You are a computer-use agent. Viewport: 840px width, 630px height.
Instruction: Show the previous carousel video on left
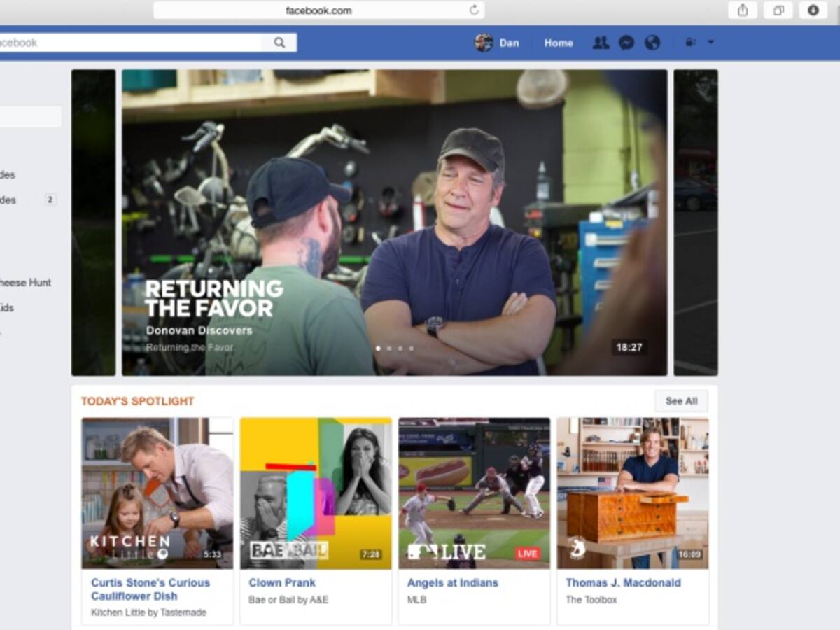pos(93,222)
